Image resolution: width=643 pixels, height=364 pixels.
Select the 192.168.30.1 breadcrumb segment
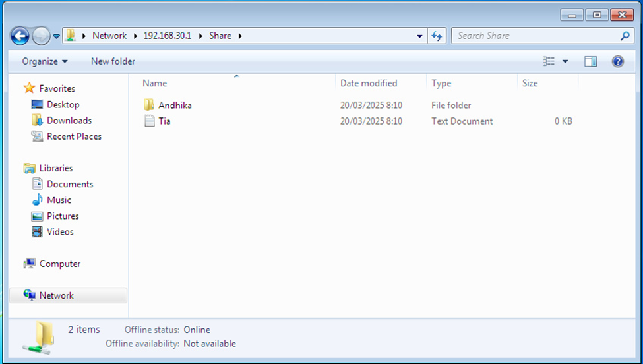point(168,36)
